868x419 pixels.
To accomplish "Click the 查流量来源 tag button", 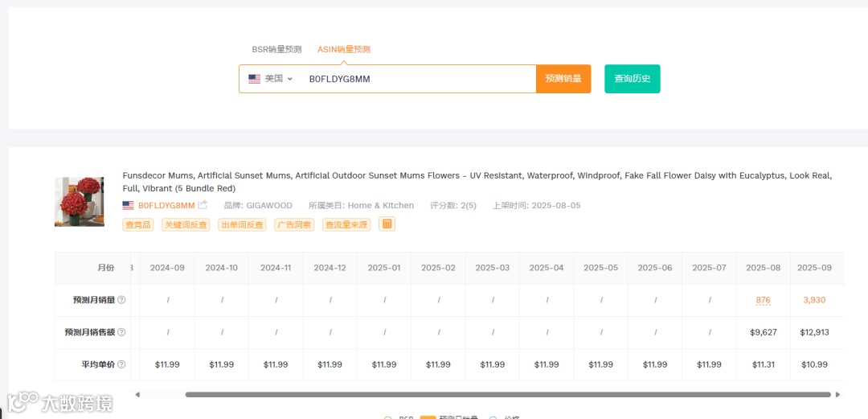I will click(346, 224).
